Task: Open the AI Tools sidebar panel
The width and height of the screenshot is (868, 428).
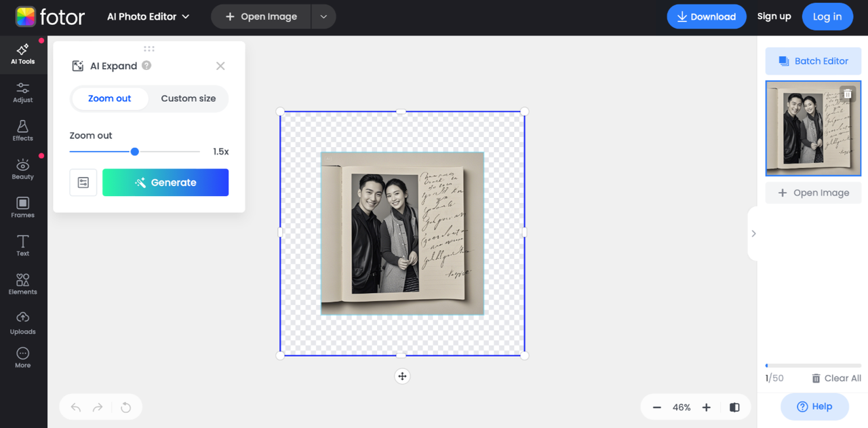Action: pos(23,54)
